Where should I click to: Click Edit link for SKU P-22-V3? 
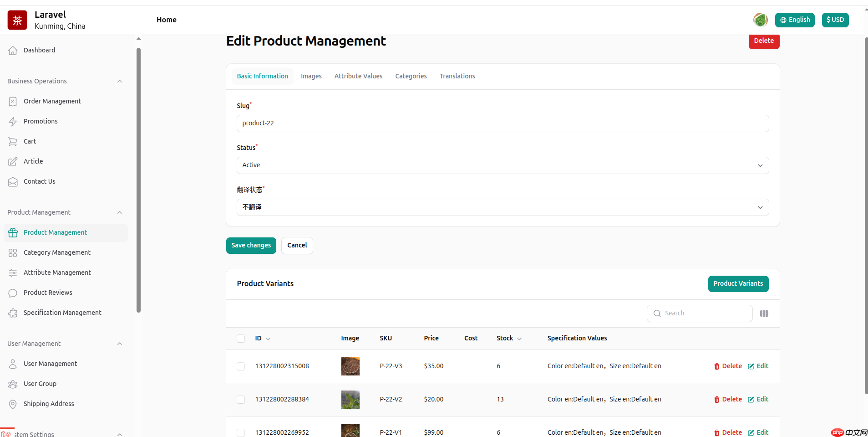[758, 366]
